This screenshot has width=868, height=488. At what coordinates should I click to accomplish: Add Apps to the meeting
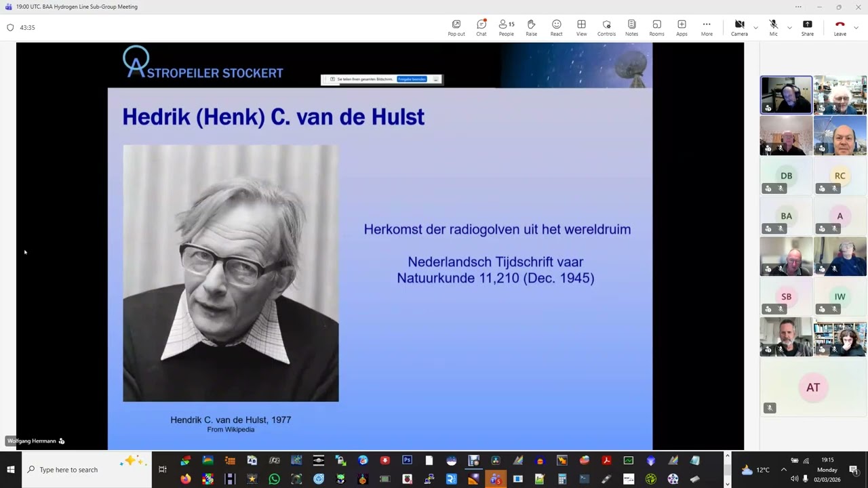(x=682, y=27)
